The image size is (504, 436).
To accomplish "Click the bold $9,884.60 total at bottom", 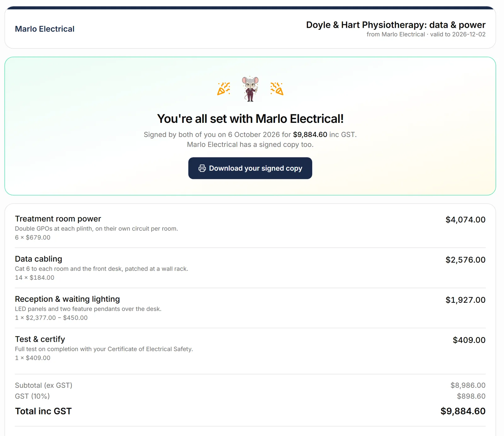I will [463, 411].
